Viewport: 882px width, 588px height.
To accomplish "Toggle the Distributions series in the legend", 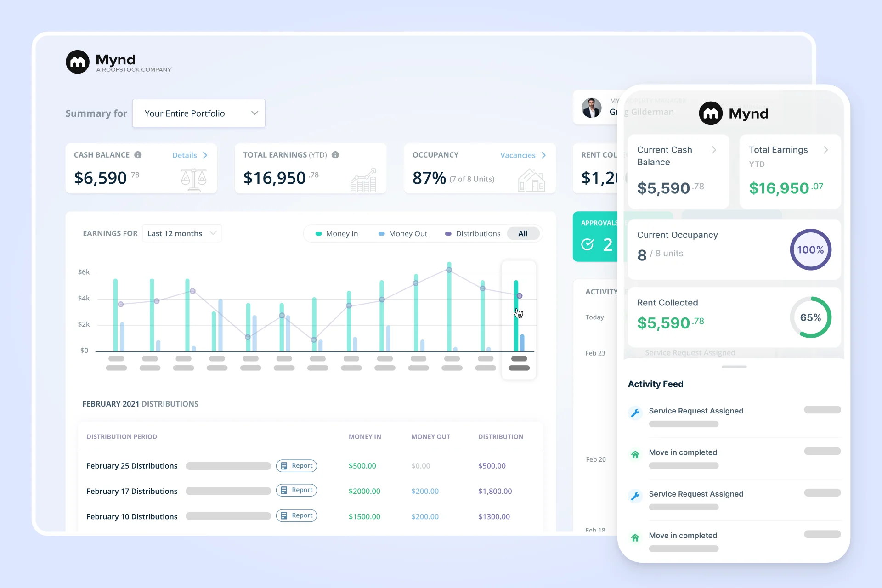I will point(473,233).
